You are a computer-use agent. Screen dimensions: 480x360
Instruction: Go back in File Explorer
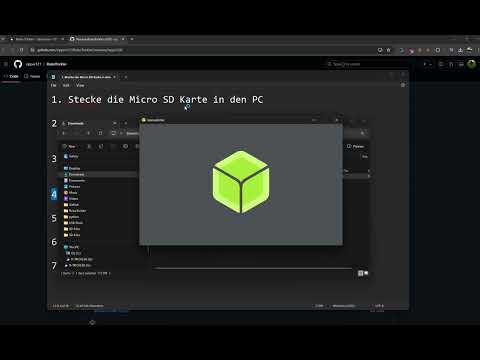pyautogui.click(x=64, y=133)
